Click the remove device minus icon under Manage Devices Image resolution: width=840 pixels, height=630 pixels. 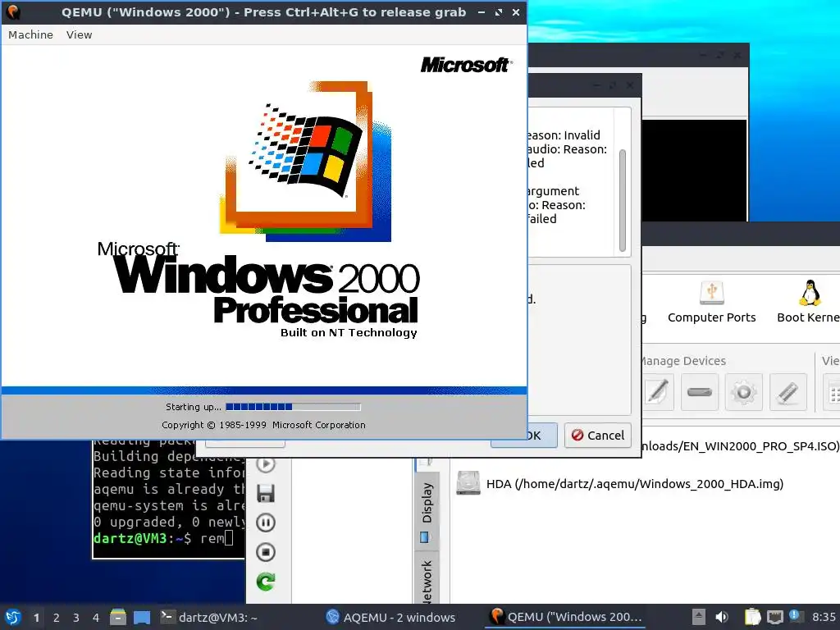pos(699,392)
